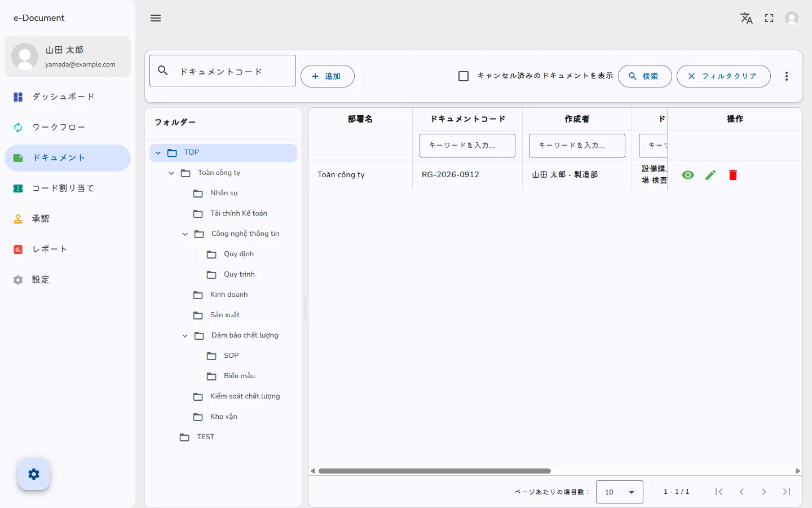812x508 pixels.
Task: Click the ドキュメントコード column header
Action: [467, 119]
